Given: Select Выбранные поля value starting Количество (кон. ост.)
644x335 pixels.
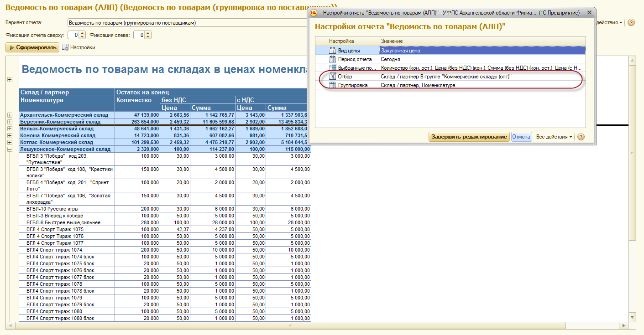Looking at the screenshot, I should coord(482,68).
